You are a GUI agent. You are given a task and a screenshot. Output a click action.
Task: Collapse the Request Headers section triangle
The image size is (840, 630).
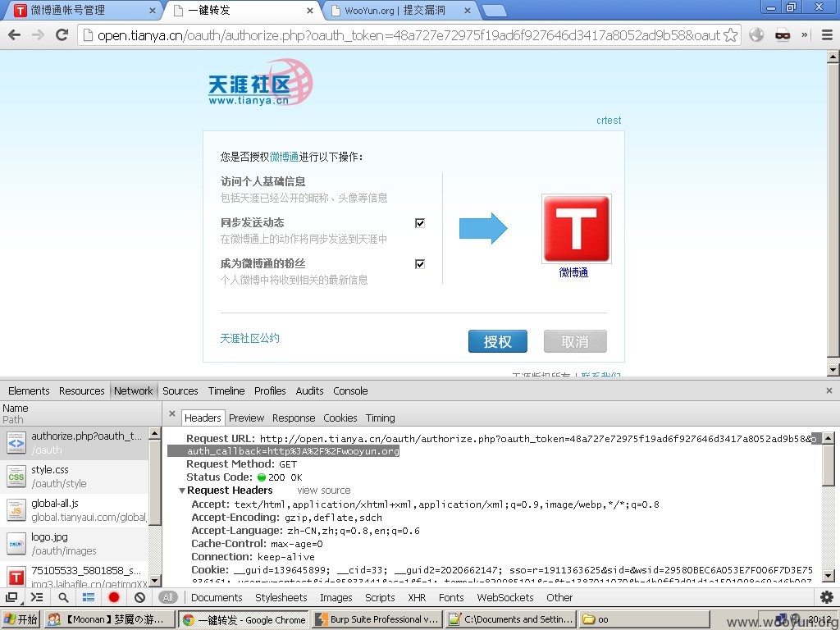pos(182,491)
